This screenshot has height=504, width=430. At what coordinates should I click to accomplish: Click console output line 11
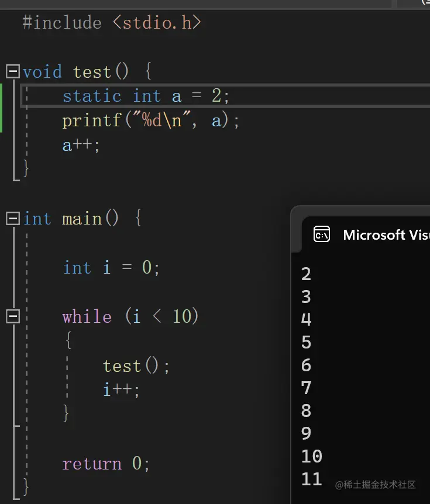[312, 479]
